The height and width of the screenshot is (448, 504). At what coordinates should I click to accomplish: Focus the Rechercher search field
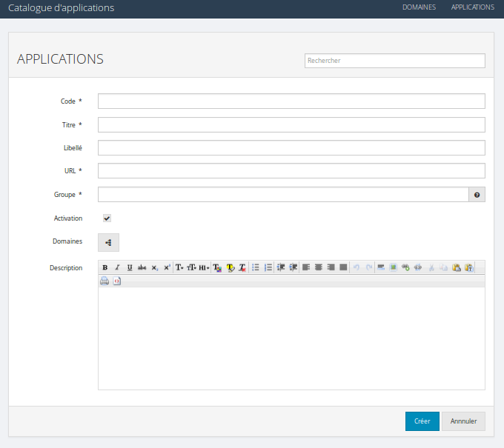(x=394, y=61)
